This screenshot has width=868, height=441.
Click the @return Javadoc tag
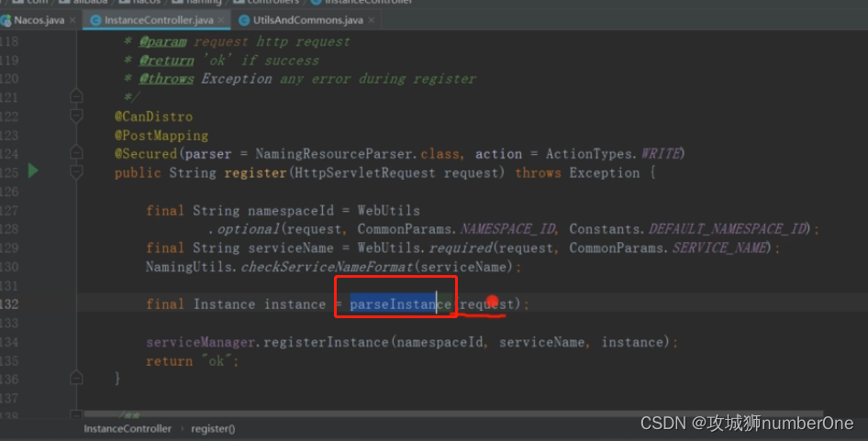tap(166, 61)
